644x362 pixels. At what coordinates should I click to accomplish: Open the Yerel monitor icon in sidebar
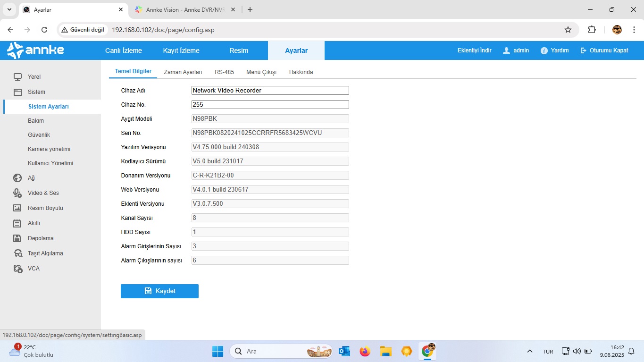(17, 77)
